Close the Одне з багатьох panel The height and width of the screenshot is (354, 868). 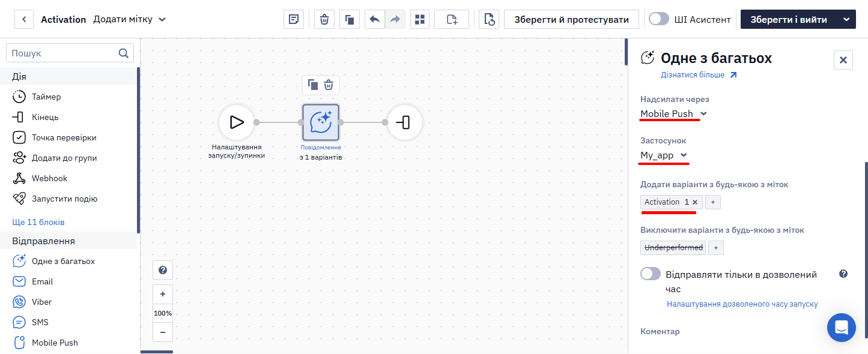tap(843, 60)
